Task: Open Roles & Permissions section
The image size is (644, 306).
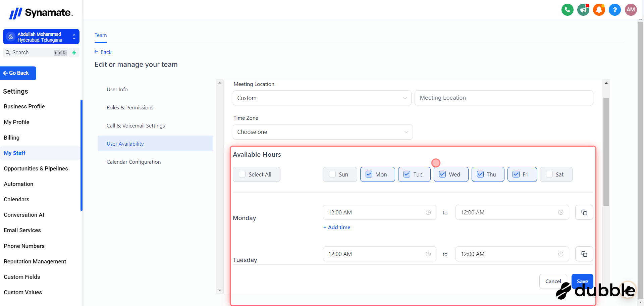Action: [x=130, y=108]
